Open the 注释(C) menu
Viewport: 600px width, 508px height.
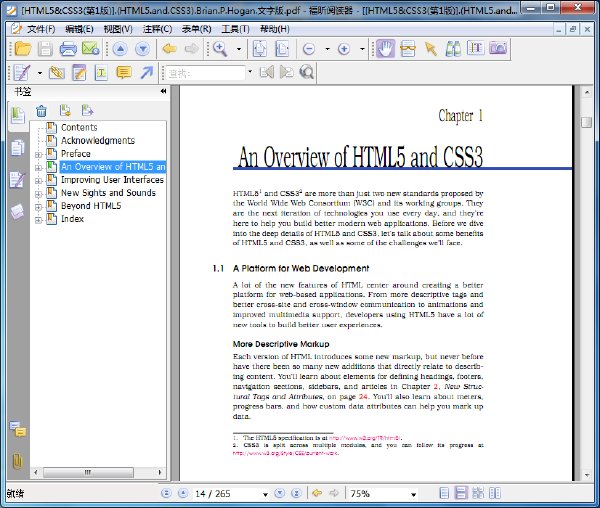[x=157, y=29]
